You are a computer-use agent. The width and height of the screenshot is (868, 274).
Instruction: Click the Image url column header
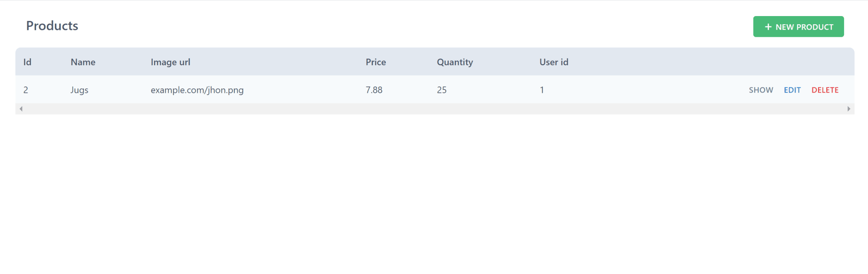(x=170, y=62)
